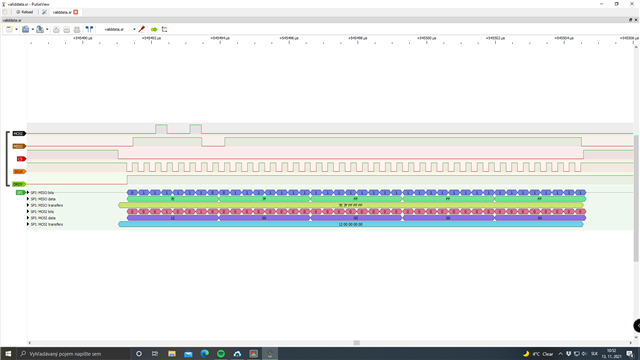Click the Reload button

click(x=24, y=12)
